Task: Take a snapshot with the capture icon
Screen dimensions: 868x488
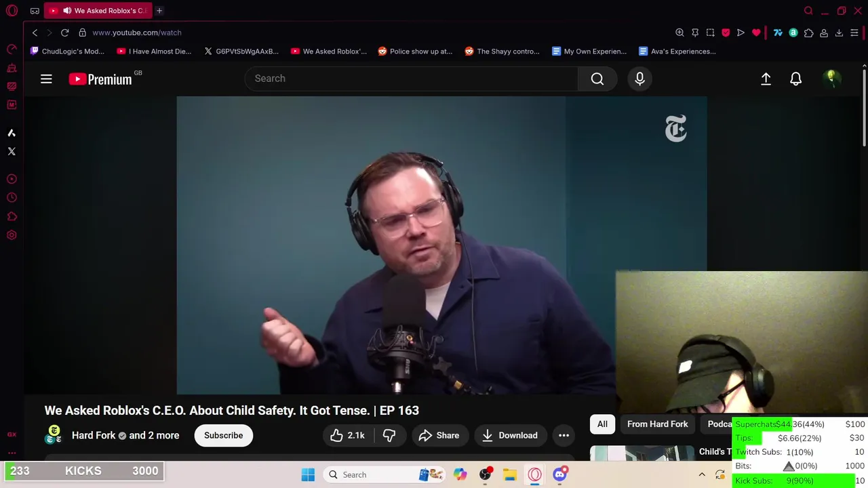Action: (x=710, y=33)
